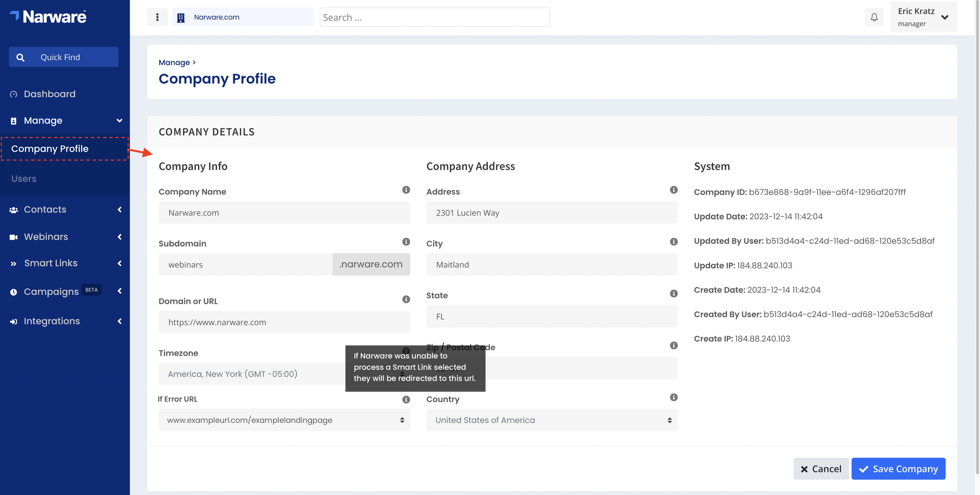Open the Timezone select
The image size is (980, 495).
[284, 374]
